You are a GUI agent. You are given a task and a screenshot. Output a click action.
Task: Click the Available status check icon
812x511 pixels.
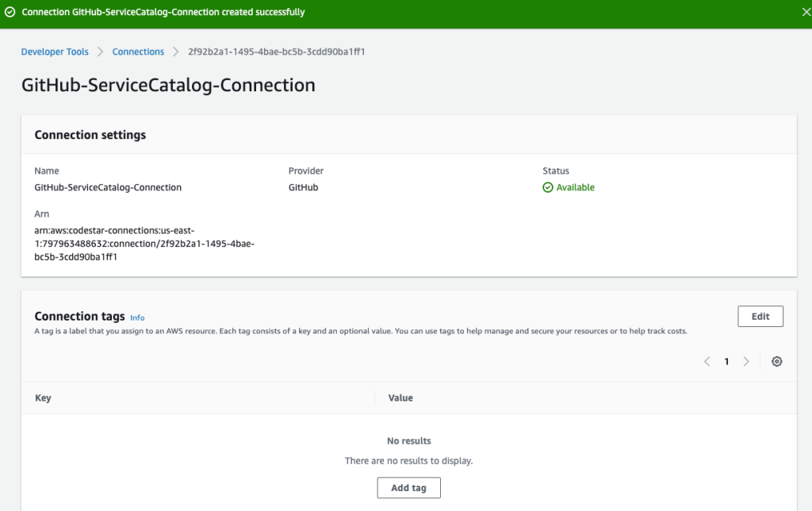tap(548, 186)
